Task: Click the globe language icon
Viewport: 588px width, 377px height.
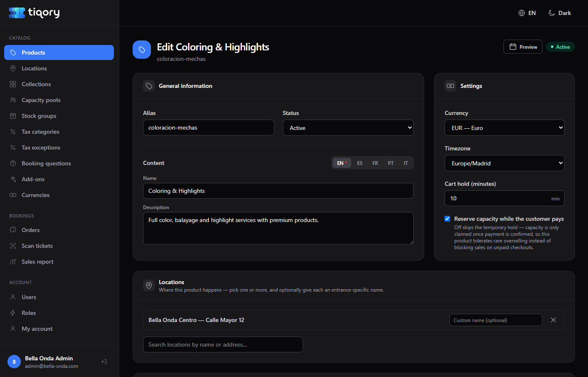Action: 522,13
